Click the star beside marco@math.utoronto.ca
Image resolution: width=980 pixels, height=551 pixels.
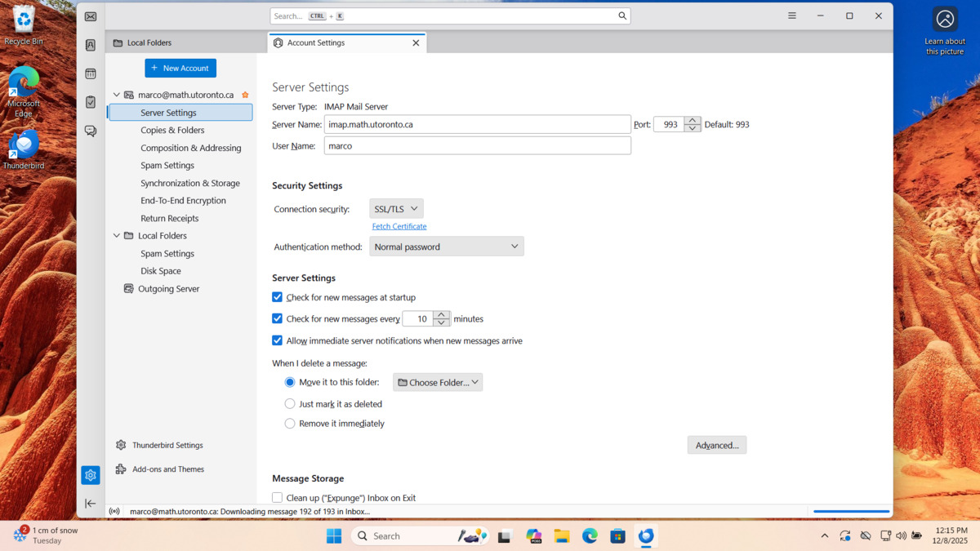coord(244,95)
